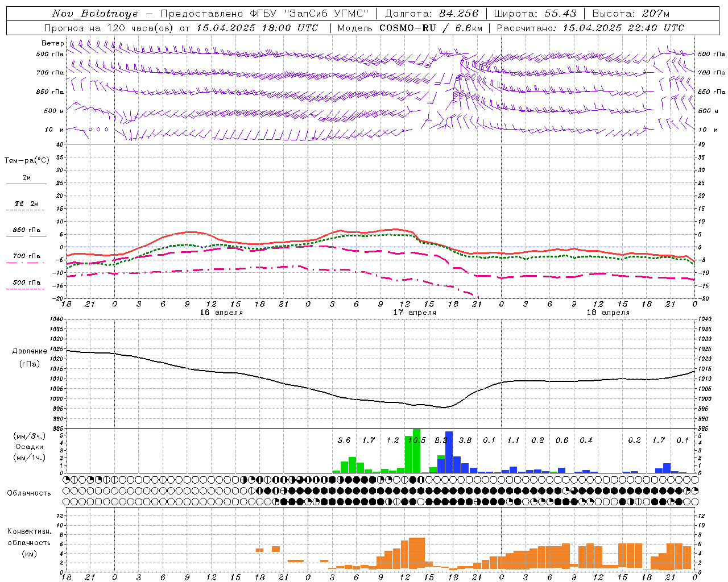Click the "Тем-ра(°C)" temperature panel label

tap(27, 161)
